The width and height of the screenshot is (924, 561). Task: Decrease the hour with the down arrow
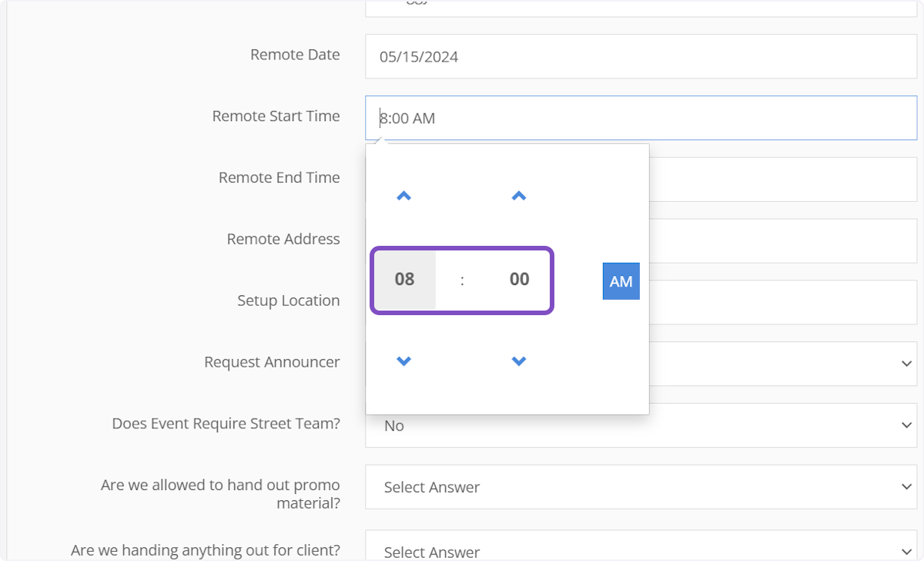coord(403,361)
